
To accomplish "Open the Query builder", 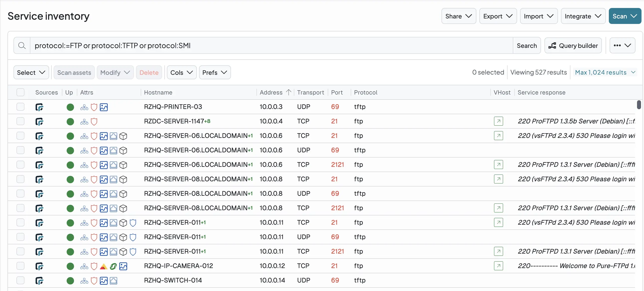I will click(573, 45).
